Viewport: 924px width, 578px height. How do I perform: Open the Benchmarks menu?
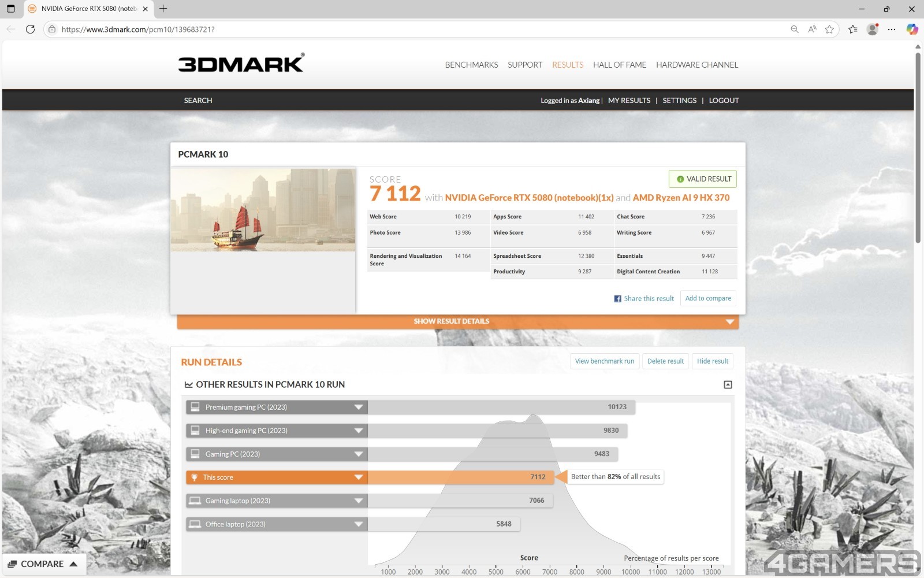[471, 65]
